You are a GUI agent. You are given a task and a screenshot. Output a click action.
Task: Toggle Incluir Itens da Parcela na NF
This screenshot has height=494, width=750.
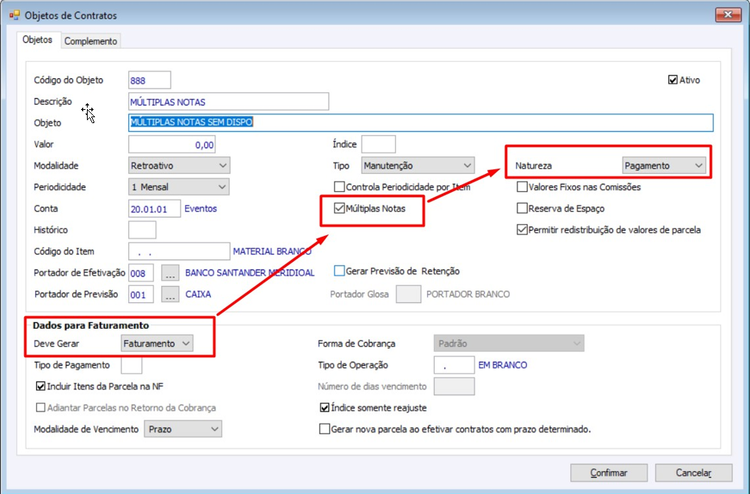[x=41, y=386]
